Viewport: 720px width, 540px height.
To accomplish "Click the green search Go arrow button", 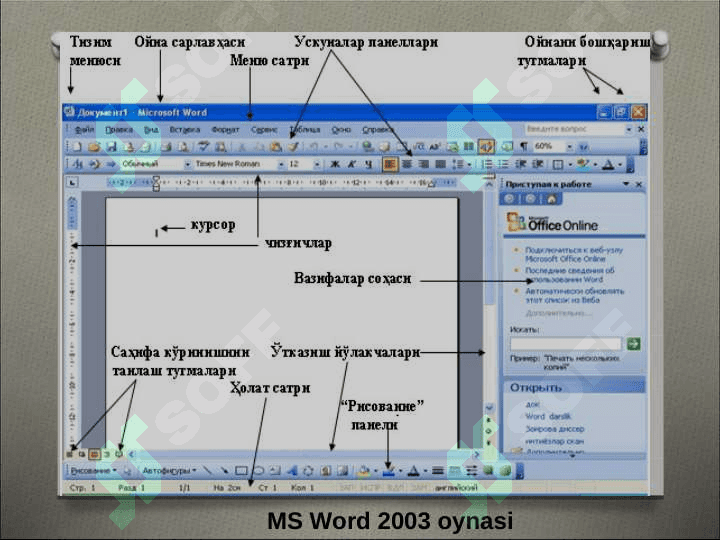I will [x=634, y=343].
